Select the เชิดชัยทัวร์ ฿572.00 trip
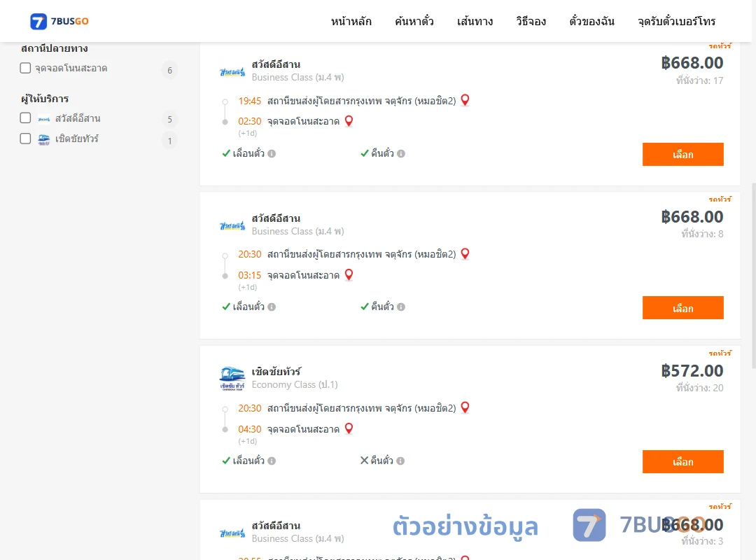 coord(682,461)
